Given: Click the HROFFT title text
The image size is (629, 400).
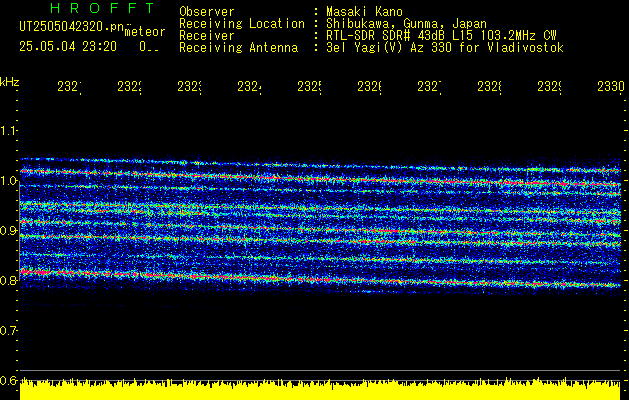Looking at the screenshot, I should 102,8.
